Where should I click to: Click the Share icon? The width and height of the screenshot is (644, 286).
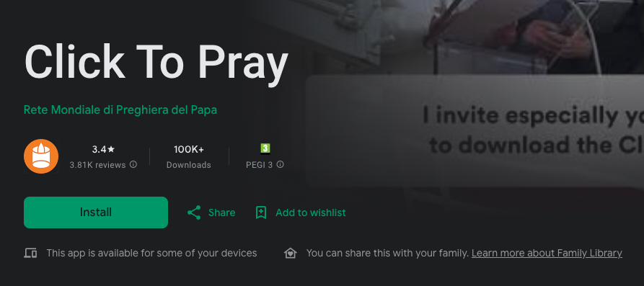pyautogui.click(x=194, y=213)
